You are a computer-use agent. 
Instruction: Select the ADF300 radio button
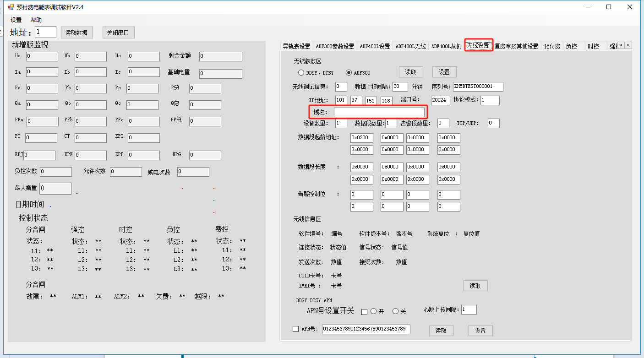349,72
